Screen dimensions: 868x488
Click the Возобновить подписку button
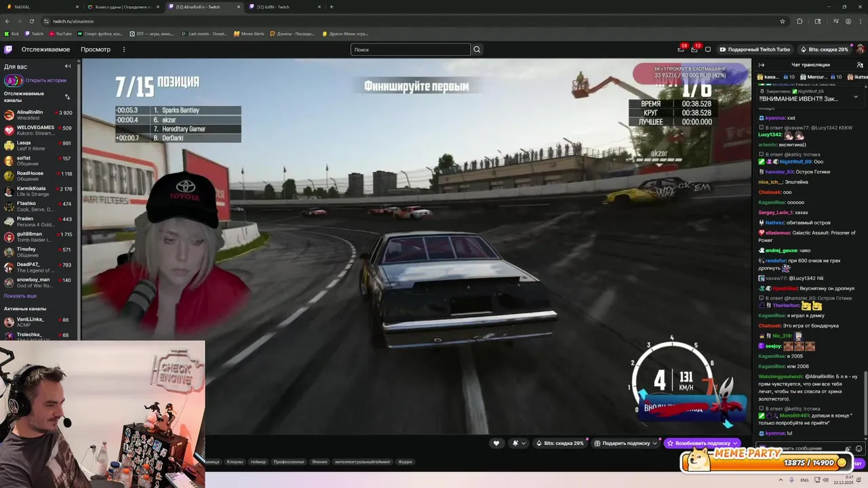(x=703, y=443)
